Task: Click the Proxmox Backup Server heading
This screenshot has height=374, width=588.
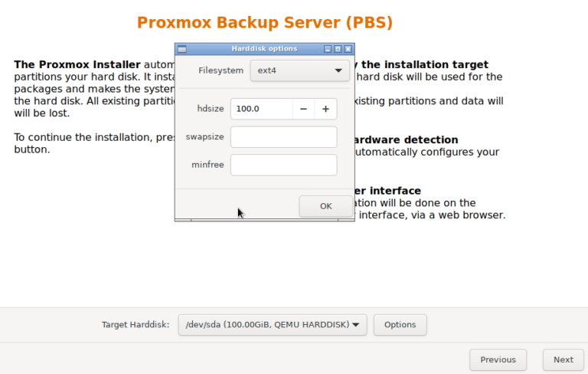Action: [x=265, y=22]
